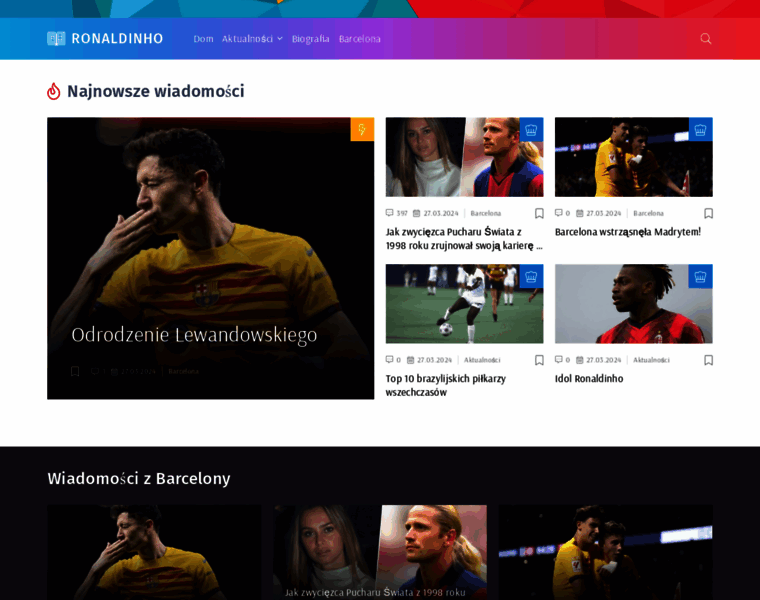Click the Ronaldinho site logo icon
The height and width of the screenshot is (600, 760).
[x=56, y=39]
